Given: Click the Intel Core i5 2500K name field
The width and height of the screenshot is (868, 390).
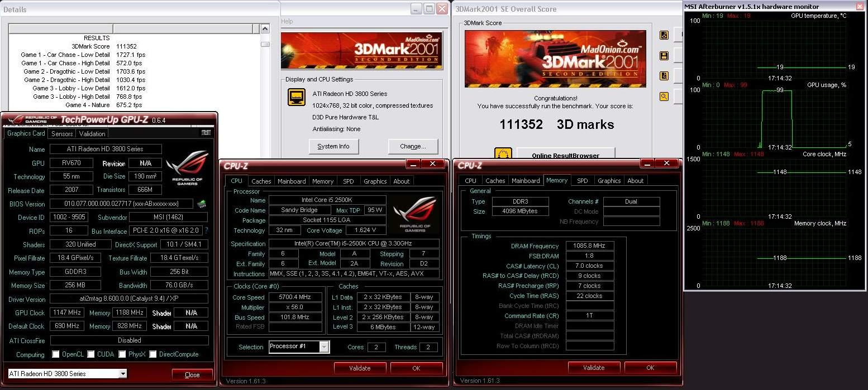Looking at the screenshot, I should (327, 200).
